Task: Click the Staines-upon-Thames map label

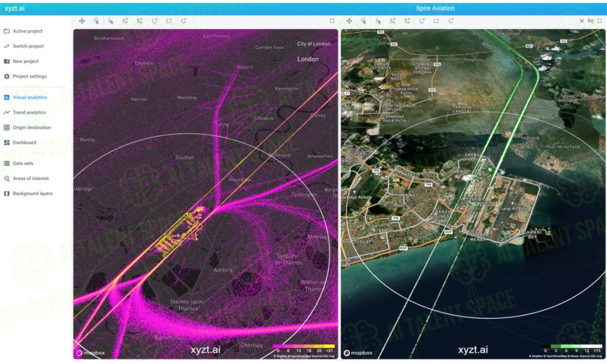Action: (x=187, y=305)
